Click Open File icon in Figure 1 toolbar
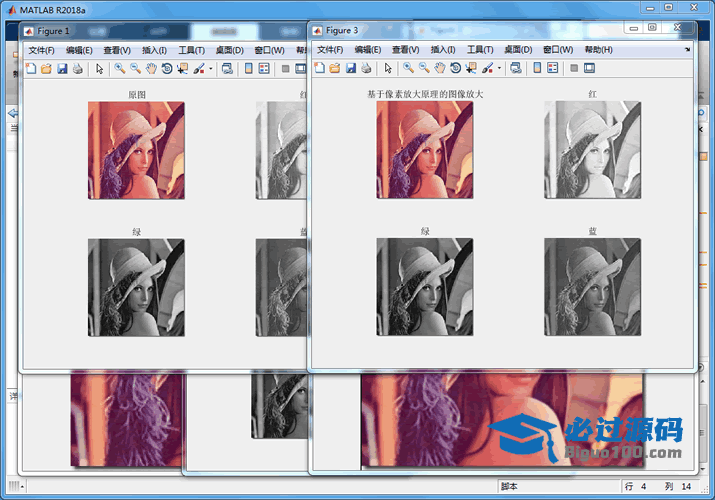Image resolution: width=715 pixels, height=500 pixels. pyautogui.click(x=46, y=69)
